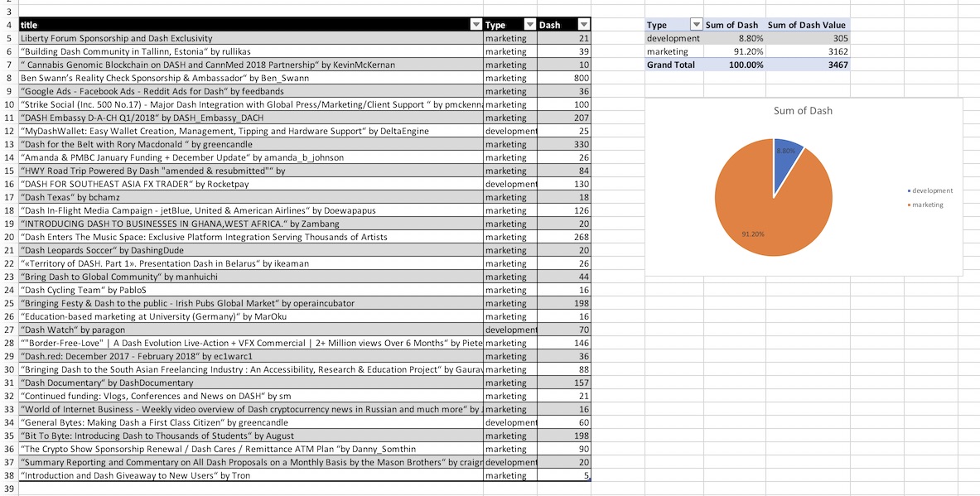
Task: Select the grand total value 3467
Action: (x=808, y=65)
